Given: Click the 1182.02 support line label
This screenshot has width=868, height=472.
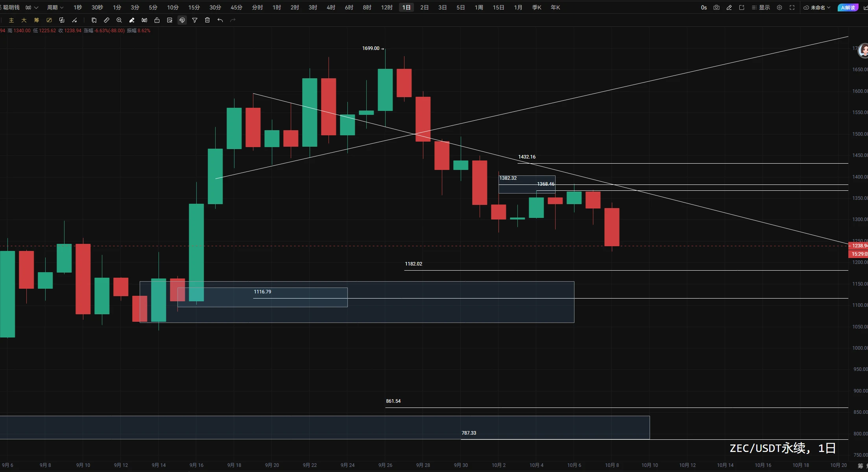Looking at the screenshot, I should tap(414, 264).
